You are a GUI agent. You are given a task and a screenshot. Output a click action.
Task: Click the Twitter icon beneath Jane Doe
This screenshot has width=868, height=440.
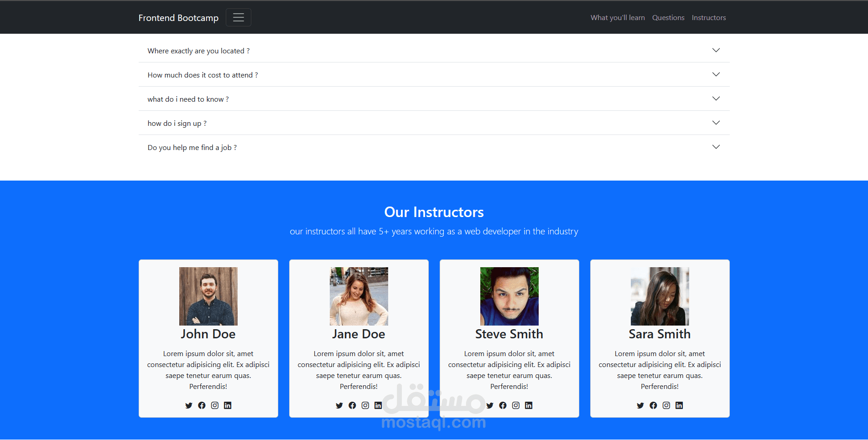(339, 405)
